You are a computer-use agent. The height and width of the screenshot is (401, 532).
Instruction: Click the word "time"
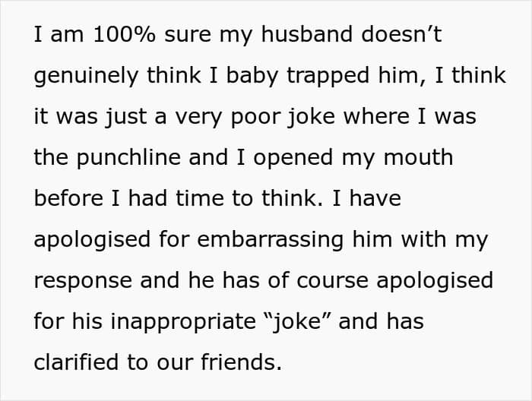pyautogui.click(x=199, y=199)
